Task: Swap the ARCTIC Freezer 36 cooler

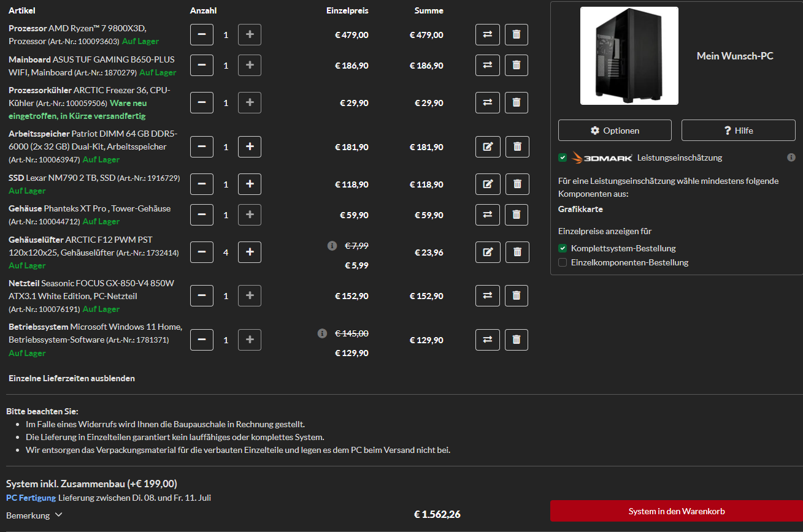Action: (488, 102)
